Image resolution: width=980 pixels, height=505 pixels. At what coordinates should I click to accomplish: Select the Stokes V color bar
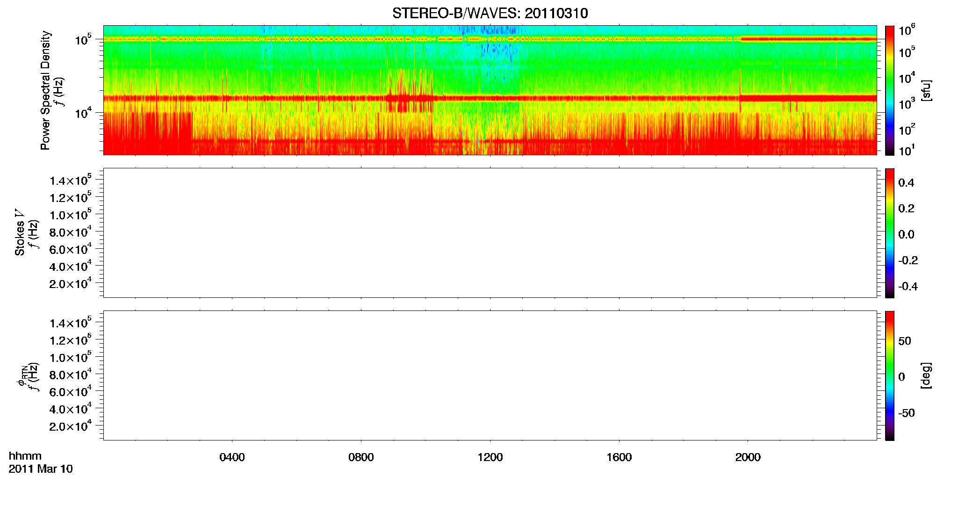pos(890,233)
